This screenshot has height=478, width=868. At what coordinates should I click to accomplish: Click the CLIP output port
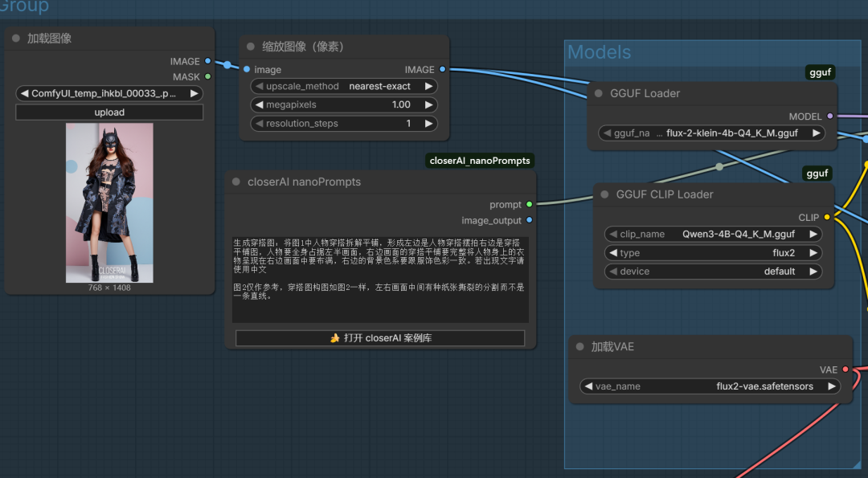(x=827, y=217)
